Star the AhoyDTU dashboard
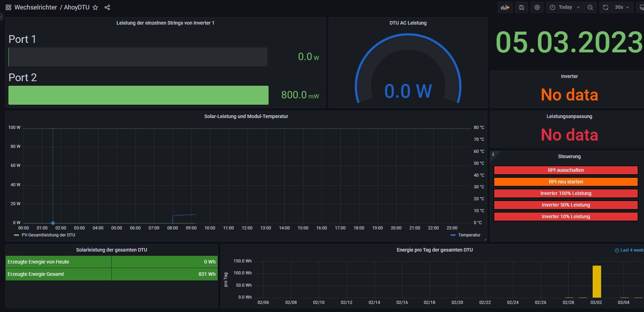This screenshot has width=644, height=312. [95, 7]
